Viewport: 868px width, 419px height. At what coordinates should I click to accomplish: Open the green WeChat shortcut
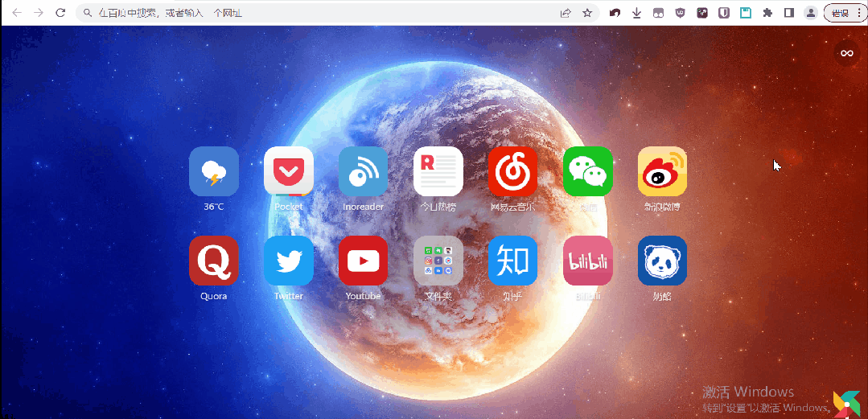coord(587,171)
